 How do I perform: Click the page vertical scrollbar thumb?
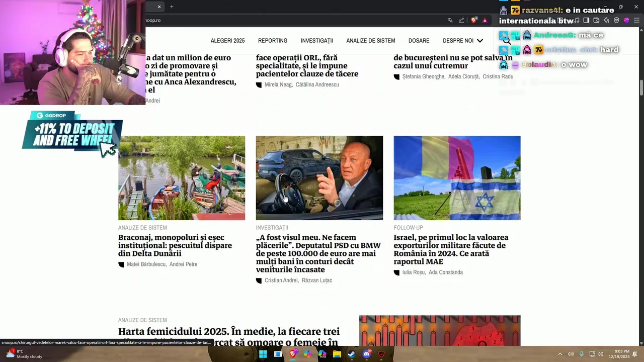641,87
